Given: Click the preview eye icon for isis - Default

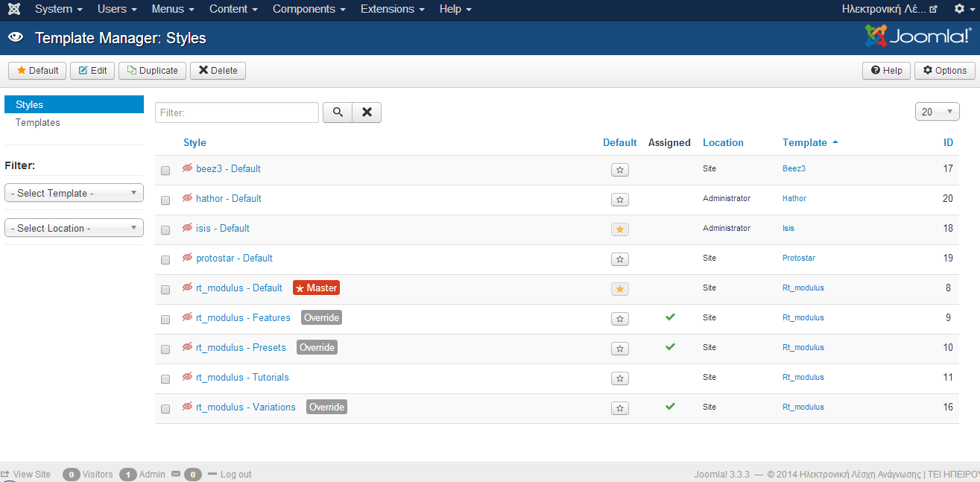Looking at the screenshot, I should point(188,228).
